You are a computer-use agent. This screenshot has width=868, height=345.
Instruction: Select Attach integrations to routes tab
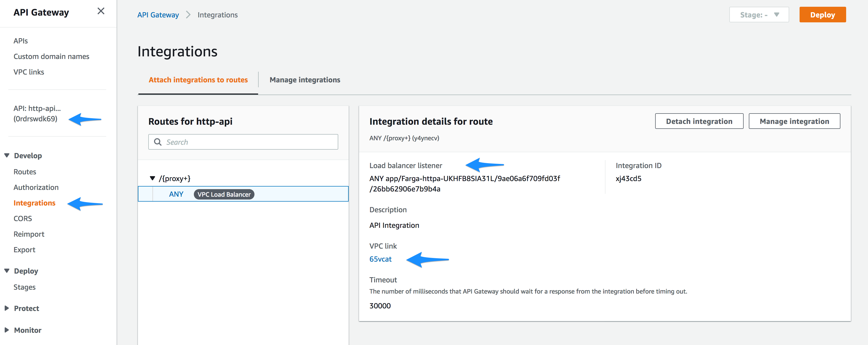click(x=198, y=80)
